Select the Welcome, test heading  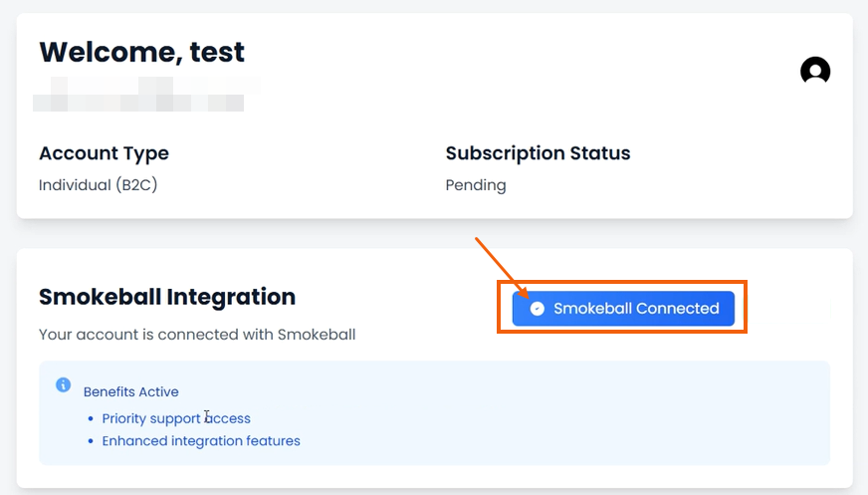141,52
